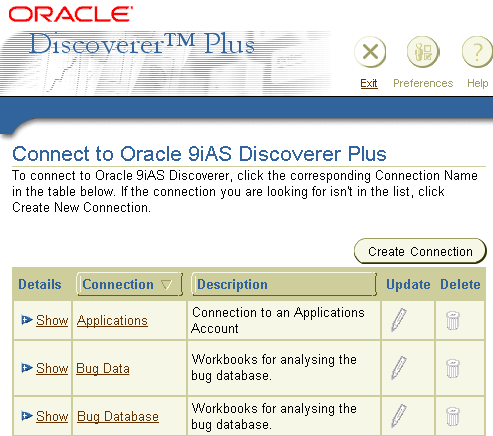The image size is (493, 436).
Task: Click trash delete icon for Applications
Action: [453, 320]
